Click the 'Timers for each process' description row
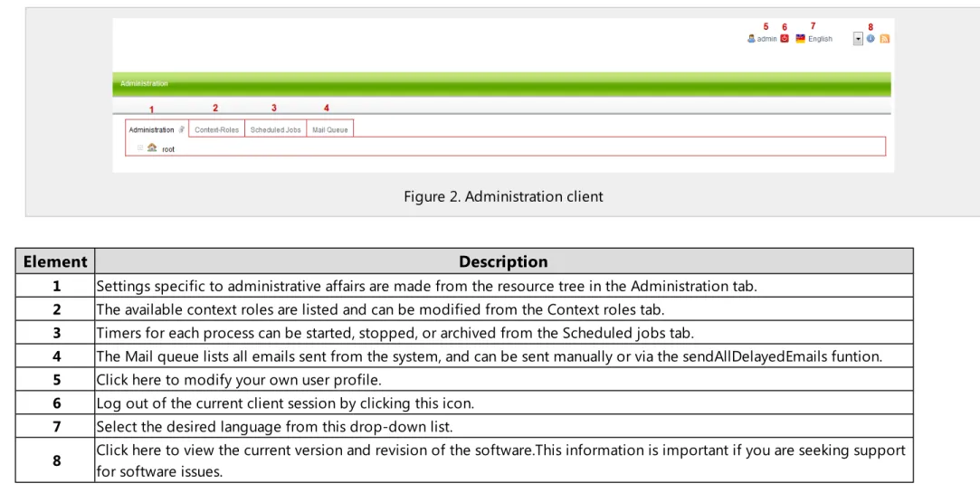The width and height of the screenshot is (980, 493). point(504,332)
